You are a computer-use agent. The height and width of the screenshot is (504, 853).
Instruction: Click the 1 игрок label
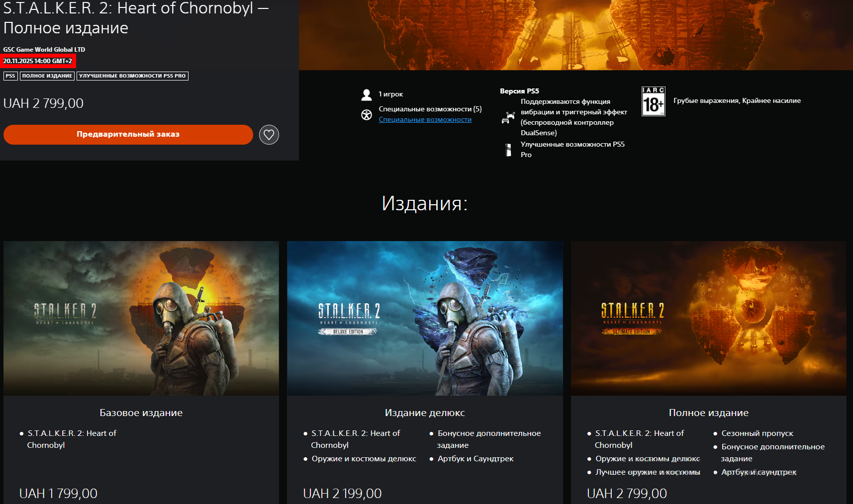pyautogui.click(x=391, y=94)
